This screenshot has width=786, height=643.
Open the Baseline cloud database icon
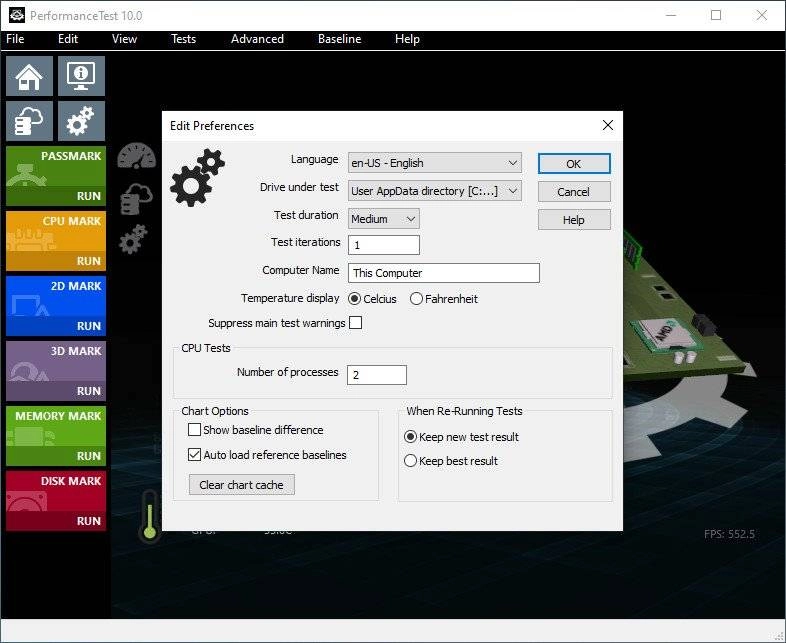coord(29,121)
